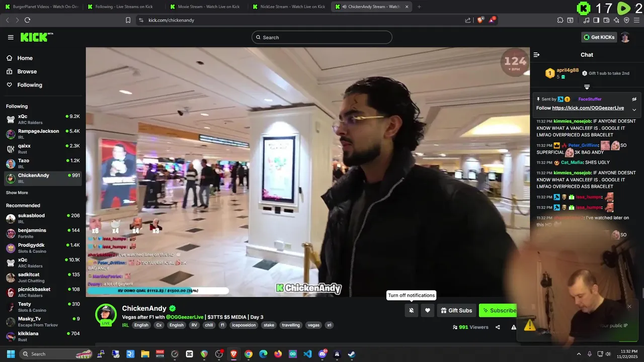Open a new browser tab

tap(419, 7)
